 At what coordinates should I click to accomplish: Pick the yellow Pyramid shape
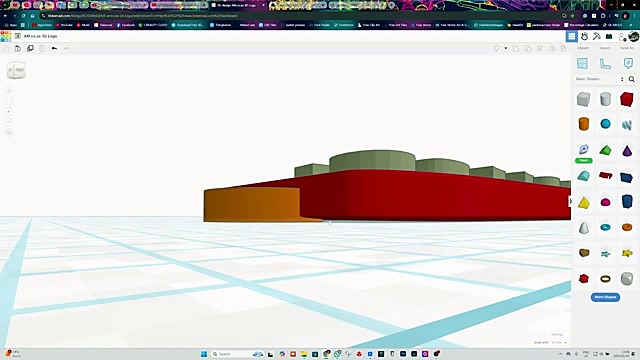click(x=584, y=203)
